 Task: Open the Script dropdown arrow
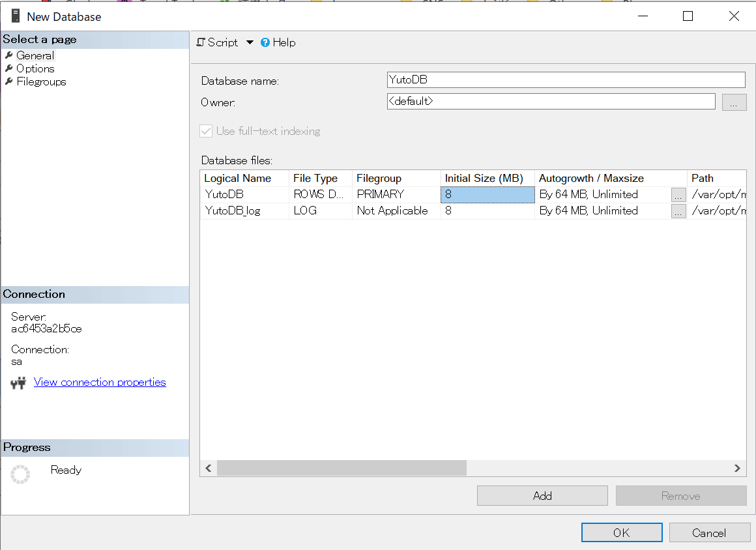point(250,42)
